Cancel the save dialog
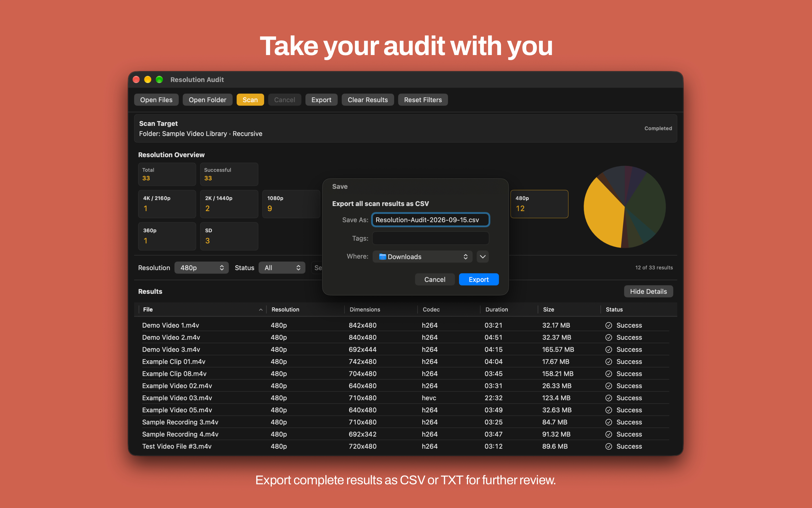The image size is (812, 508). click(x=434, y=279)
